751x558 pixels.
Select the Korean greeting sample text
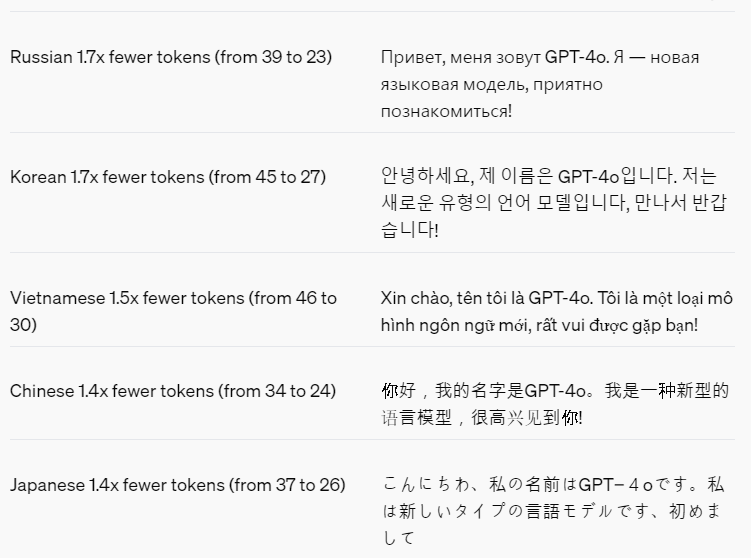click(x=554, y=203)
